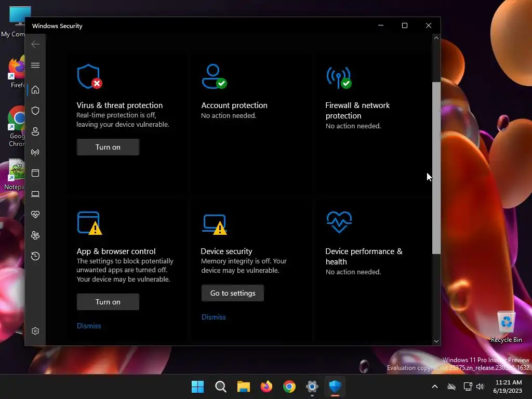
Task: Open Device performance heart sidebar icon
Action: (35, 215)
